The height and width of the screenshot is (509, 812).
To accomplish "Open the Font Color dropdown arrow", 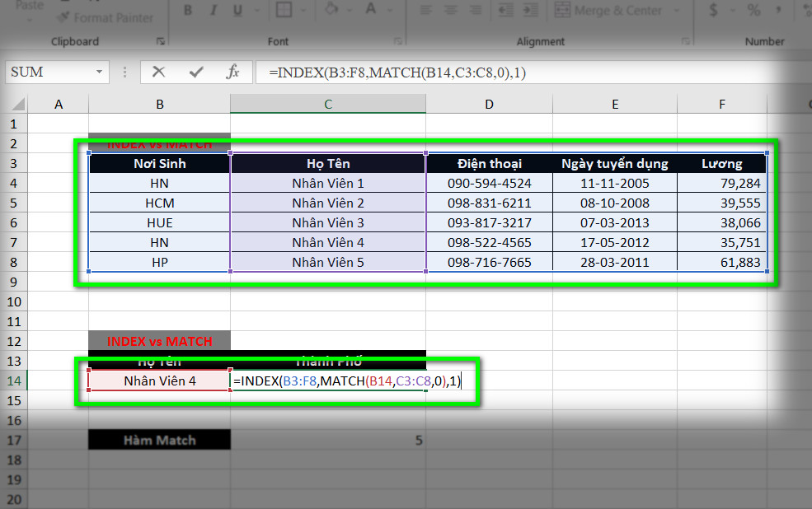I will pyautogui.click(x=389, y=11).
